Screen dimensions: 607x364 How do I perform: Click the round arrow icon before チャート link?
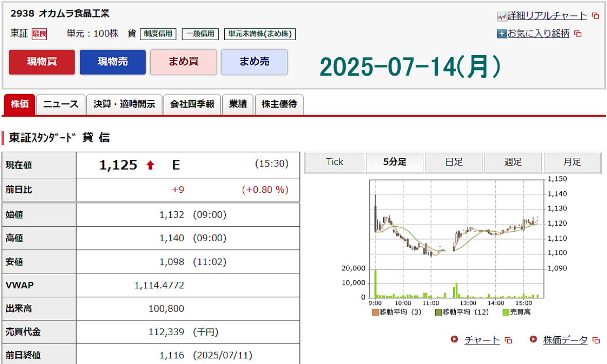[454, 339]
